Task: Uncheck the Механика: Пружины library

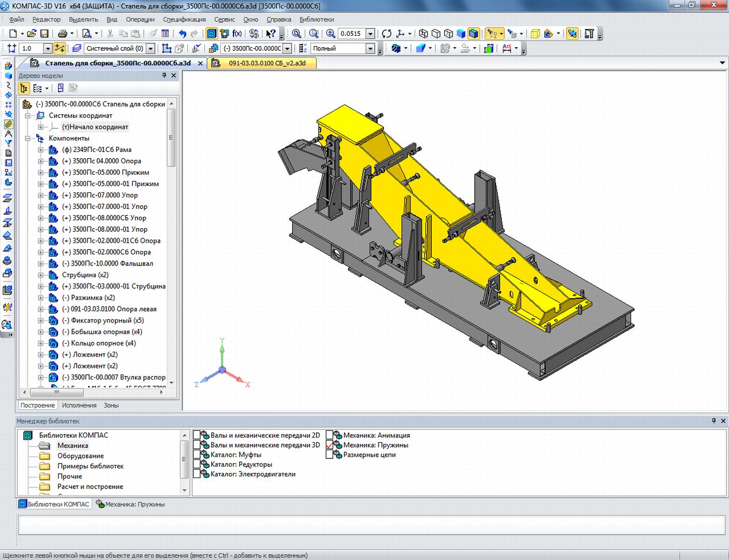Action: (x=329, y=445)
